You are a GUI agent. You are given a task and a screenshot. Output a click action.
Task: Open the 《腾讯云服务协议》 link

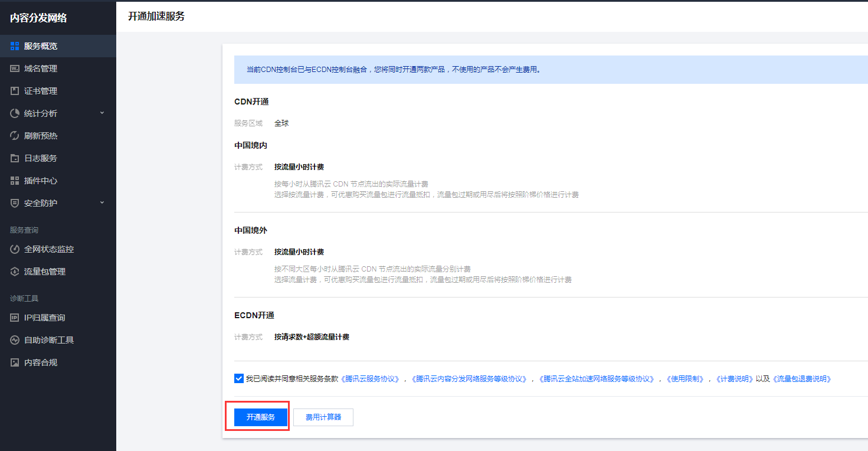point(370,379)
